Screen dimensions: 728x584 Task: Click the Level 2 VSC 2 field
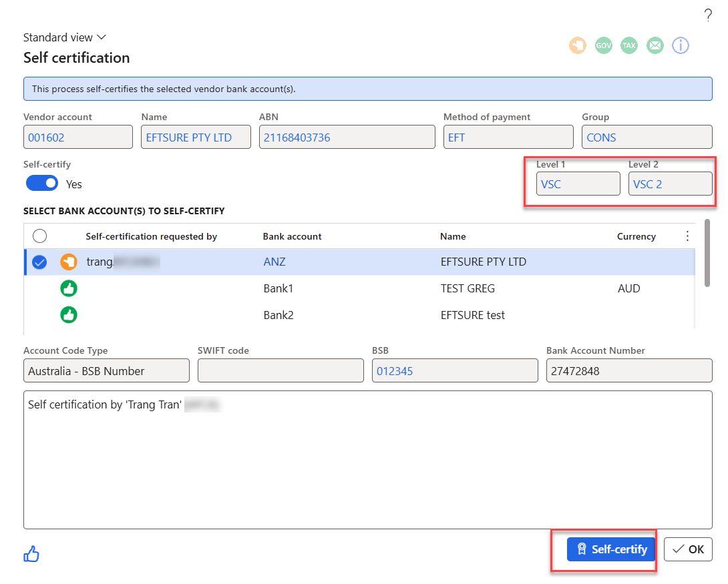click(671, 184)
